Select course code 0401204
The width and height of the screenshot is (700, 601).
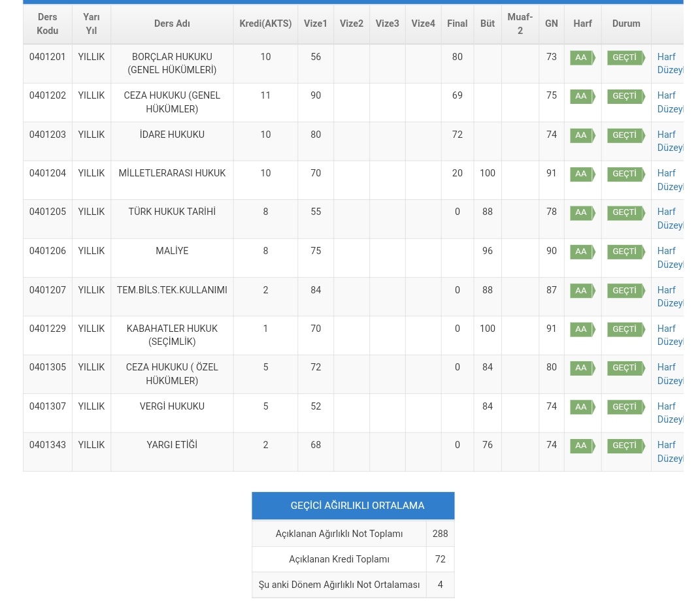[x=47, y=173]
